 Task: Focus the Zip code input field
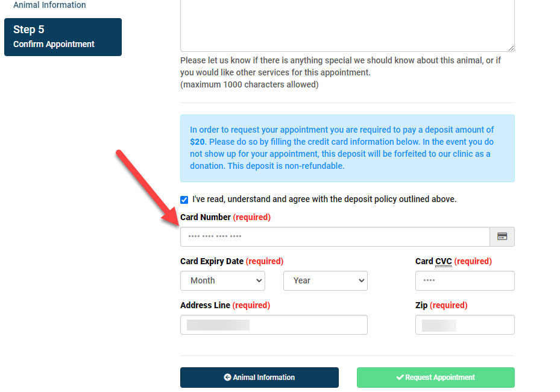(x=465, y=325)
